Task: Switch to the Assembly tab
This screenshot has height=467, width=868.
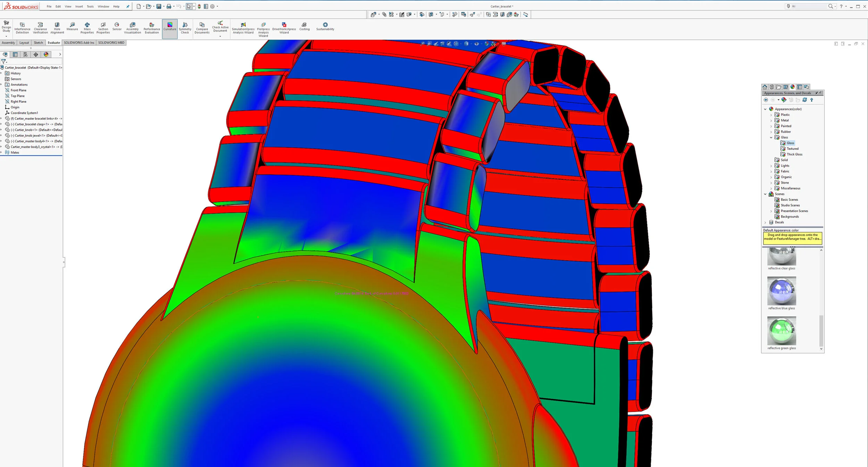Action: [8, 43]
